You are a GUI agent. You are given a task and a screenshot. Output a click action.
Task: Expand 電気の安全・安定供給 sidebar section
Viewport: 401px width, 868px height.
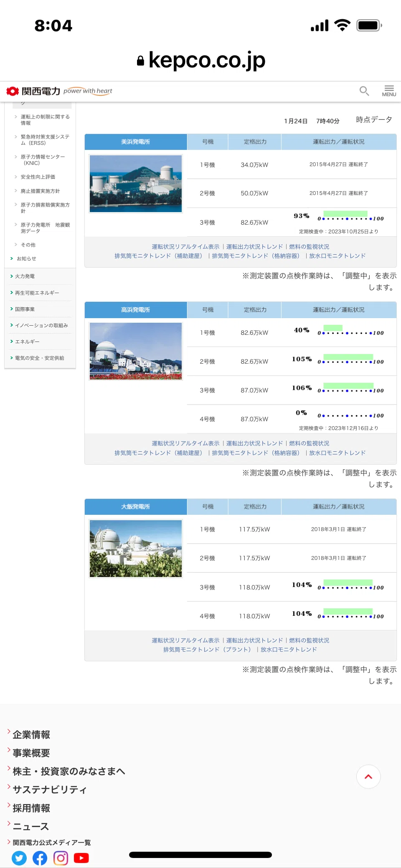click(x=40, y=358)
